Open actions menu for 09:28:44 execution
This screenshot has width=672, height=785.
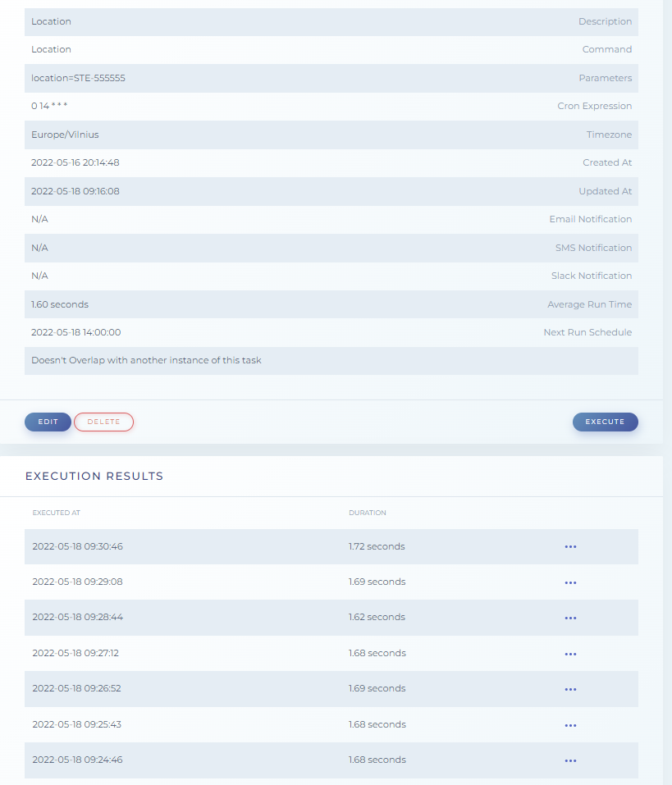pos(570,618)
